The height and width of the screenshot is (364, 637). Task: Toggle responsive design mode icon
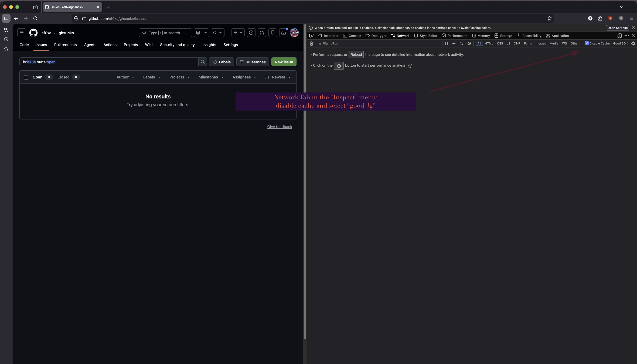619,36
